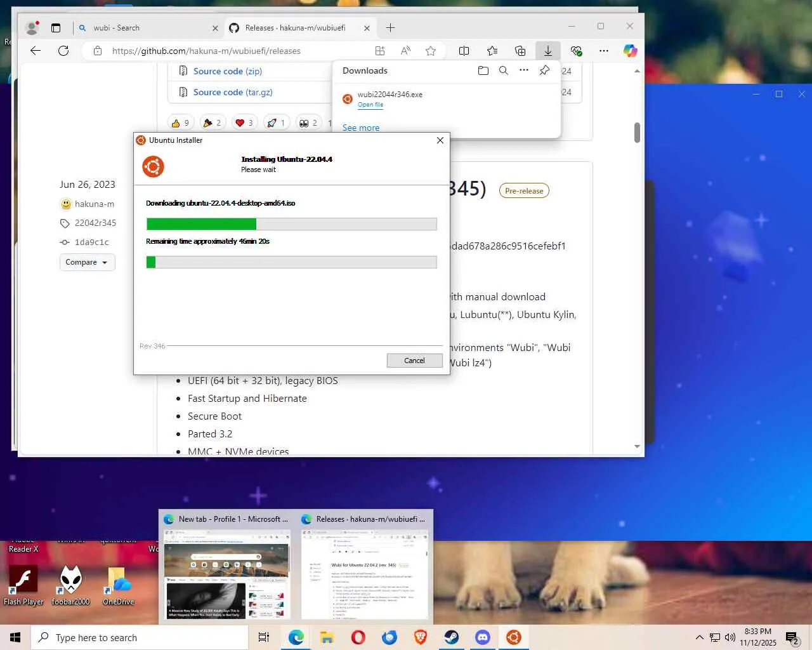Go back in Edge browser

(x=36, y=51)
